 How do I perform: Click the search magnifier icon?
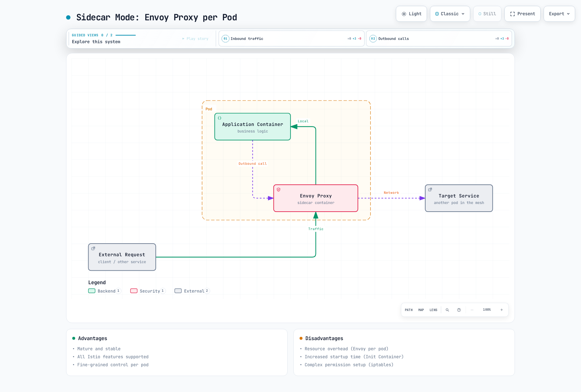pos(447,310)
